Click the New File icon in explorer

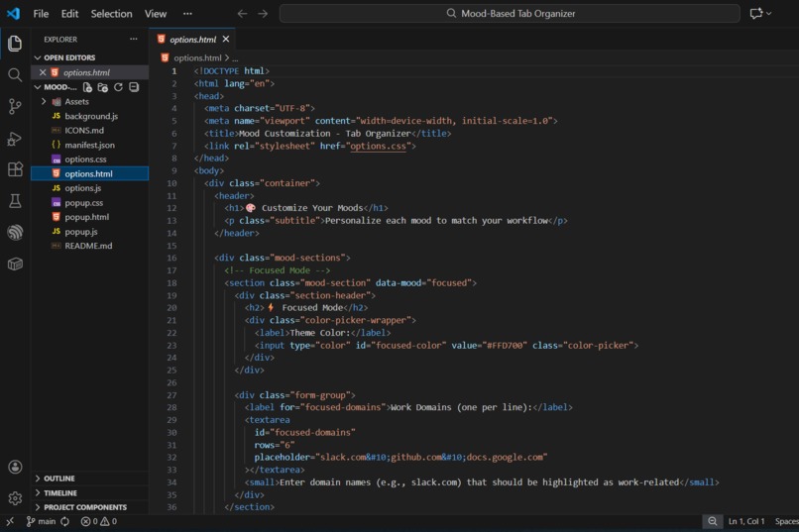87,87
